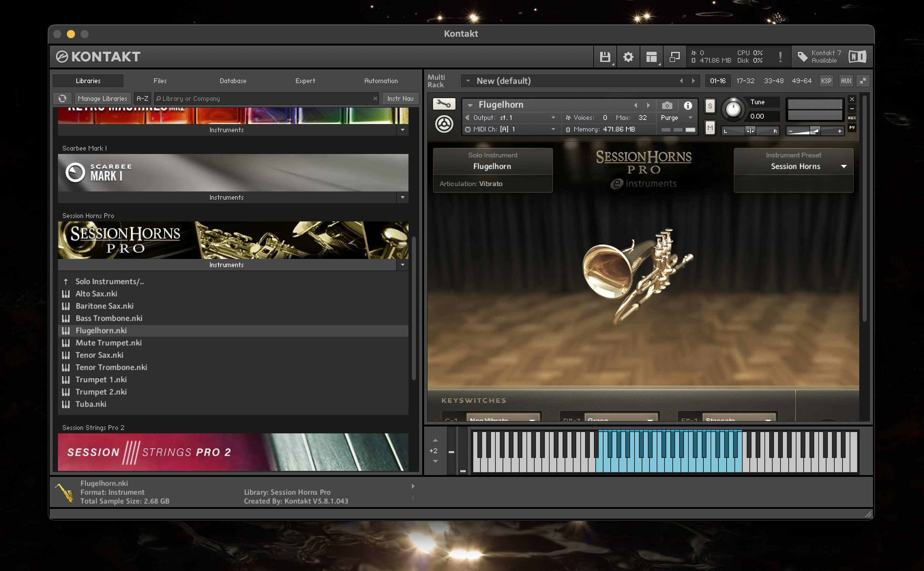
Task: Click the Kontakt 7 Available tag icon
Action: [802, 57]
